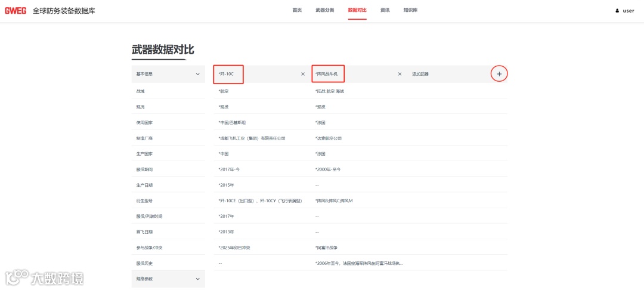Click 阵风战斗机's empty 首飞日期 dash

[x=317, y=232]
